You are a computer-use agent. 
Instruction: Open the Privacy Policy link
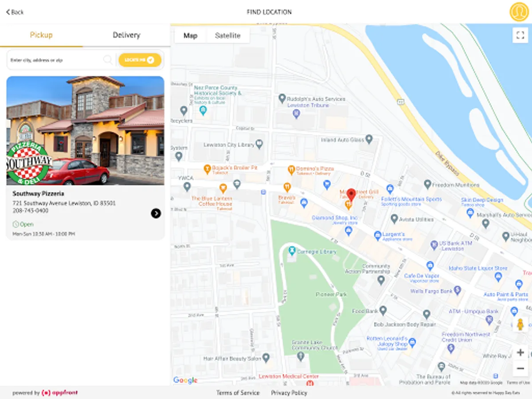(289, 393)
